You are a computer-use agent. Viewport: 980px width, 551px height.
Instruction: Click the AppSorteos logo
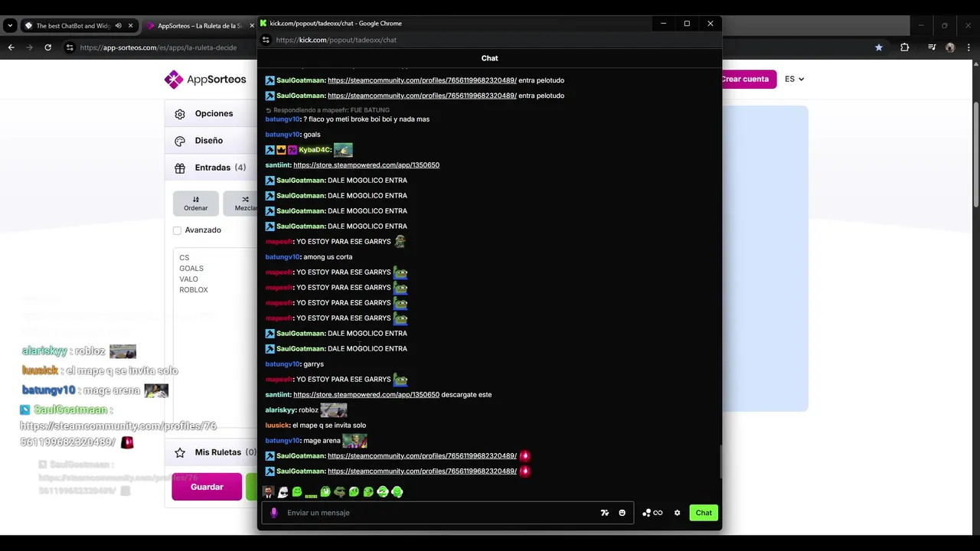pos(205,79)
